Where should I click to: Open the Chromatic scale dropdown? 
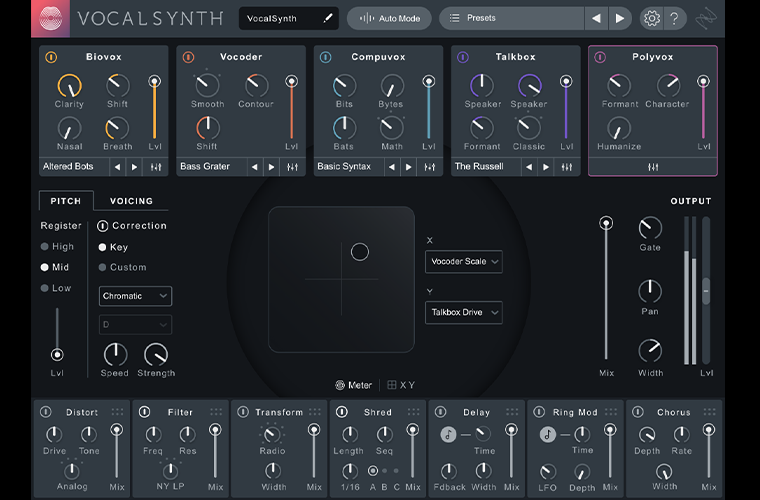pyautogui.click(x=135, y=296)
